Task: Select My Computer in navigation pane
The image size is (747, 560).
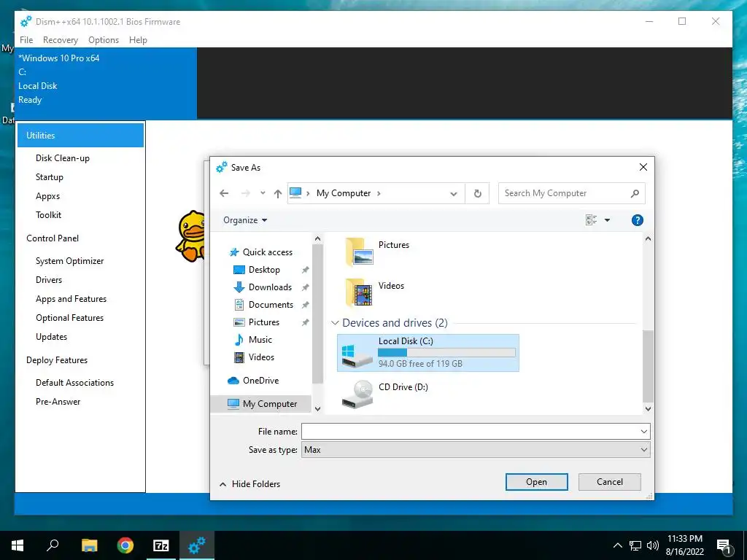Action: pos(262,404)
